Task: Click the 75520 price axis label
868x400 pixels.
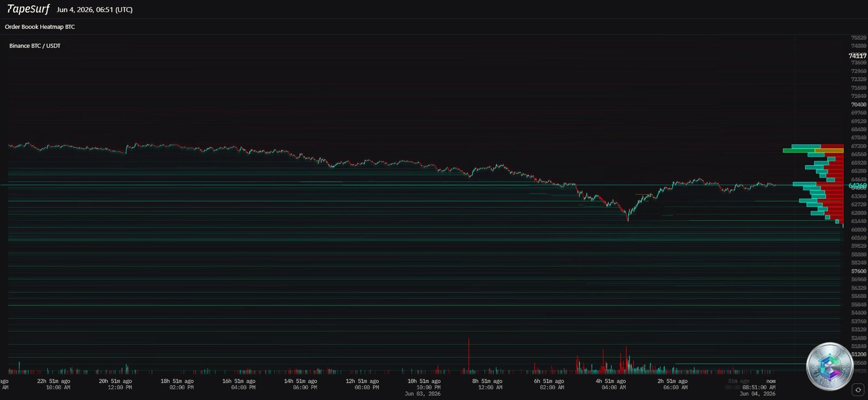Action: pos(858,38)
